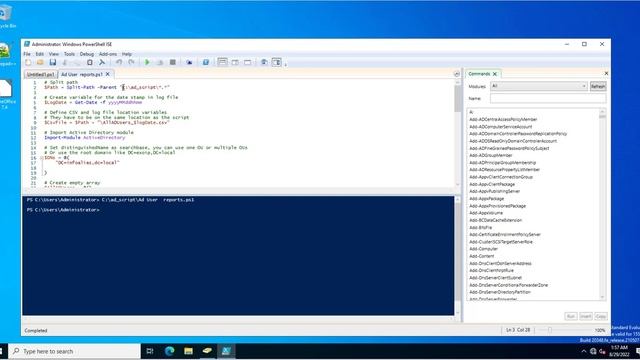Image resolution: width=640 pixels, height=360 pixels.
Task: Open the Help menu
Action: (127, 54)
